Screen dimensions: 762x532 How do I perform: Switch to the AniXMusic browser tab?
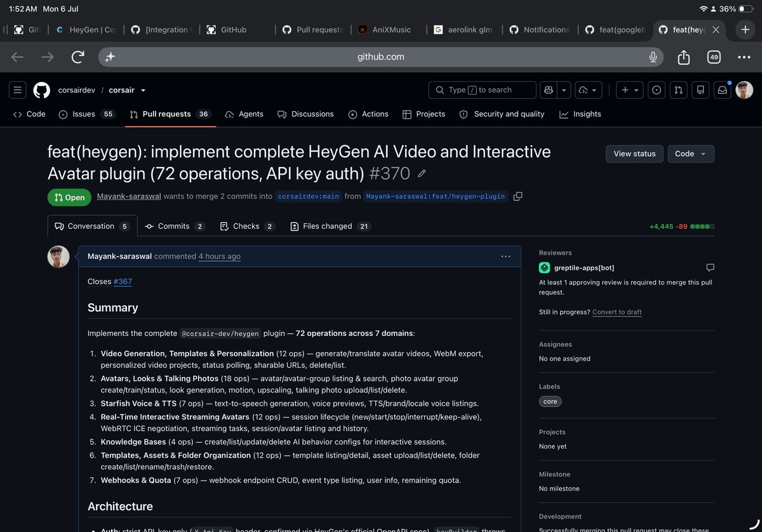(386, 30)
